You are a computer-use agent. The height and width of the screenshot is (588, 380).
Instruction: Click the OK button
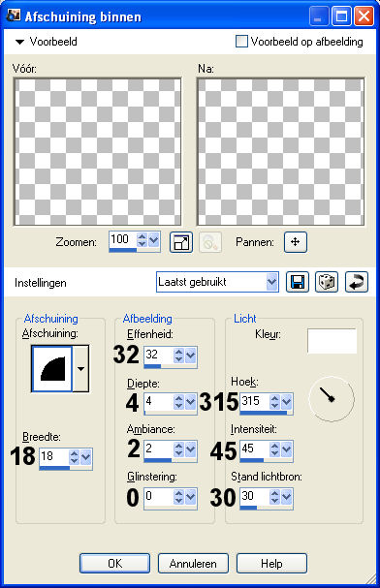[114, 563]
